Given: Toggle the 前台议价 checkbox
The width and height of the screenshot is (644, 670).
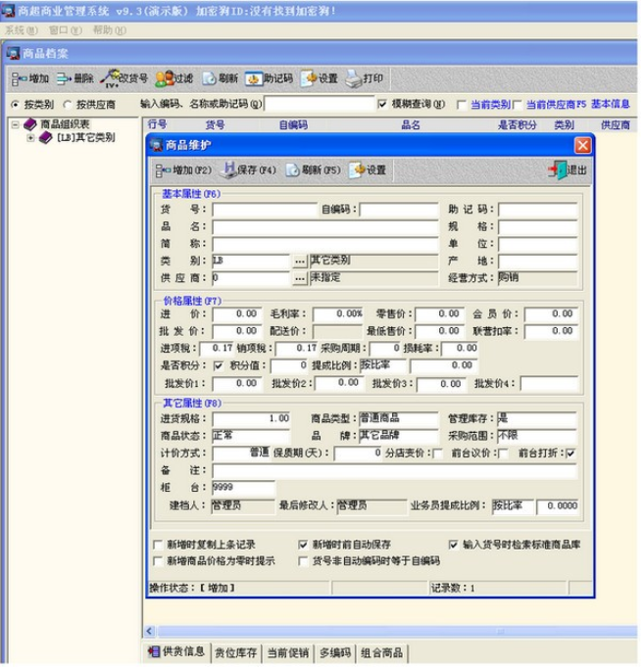Looking at the screenshot, I should point(504,454).
